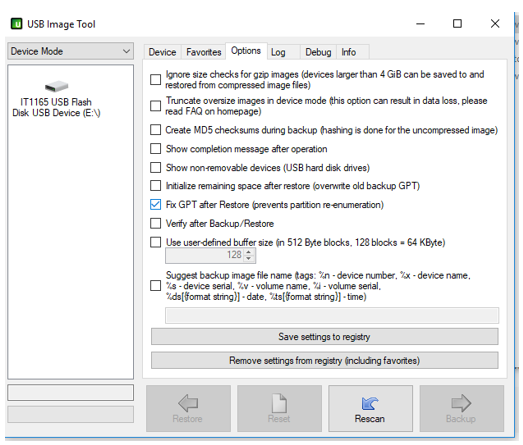
Task: Enable Create MD5 checksums during backup
Action: click(155, 130)
